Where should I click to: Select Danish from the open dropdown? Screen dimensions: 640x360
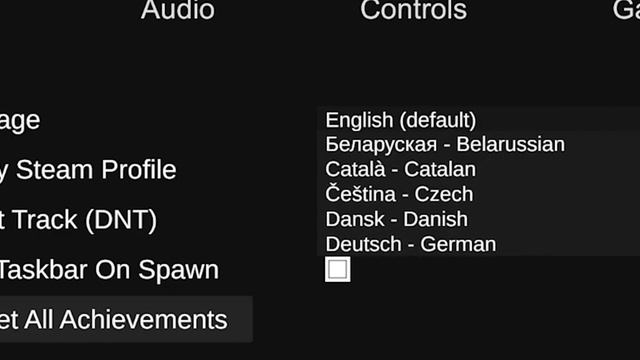point(478,219)
